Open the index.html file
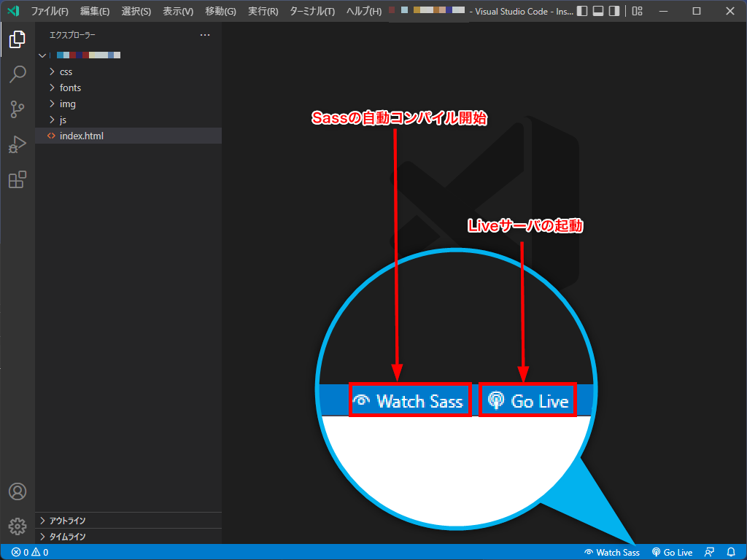 128,136
